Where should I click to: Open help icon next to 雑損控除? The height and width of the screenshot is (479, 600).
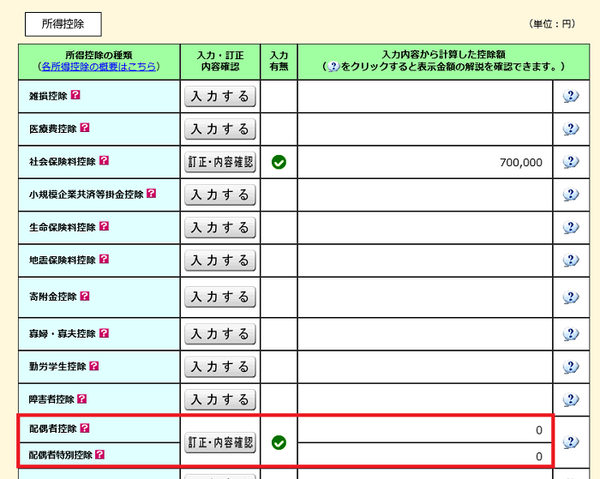(76, 95)
